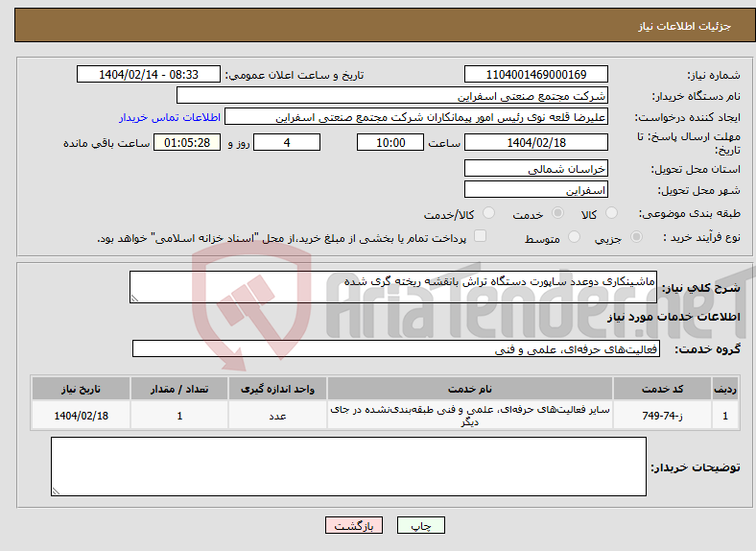This screenshot has width=756, height=551.
Task: Click the جزئیات اطلاعات نیاز page title
Action: [x=685, y=26]
